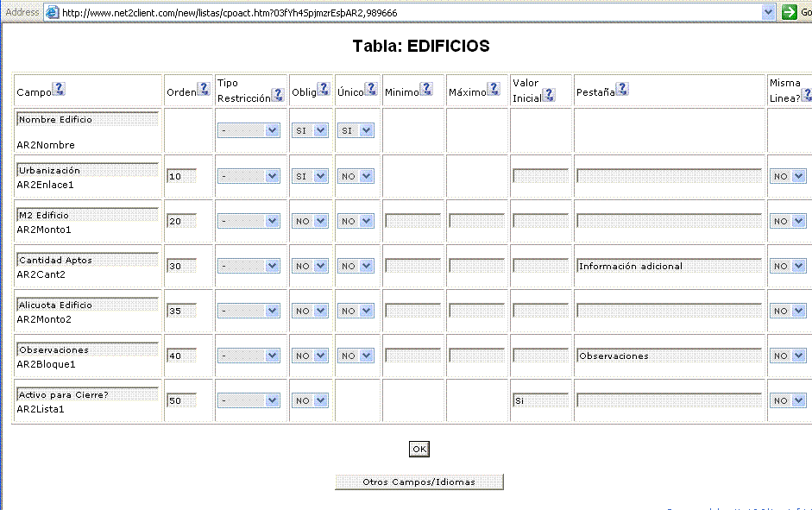This screenshot has height=510, width=812.
Task: Expand Oblig dropdown in Urbanización row
Action: 320,176
